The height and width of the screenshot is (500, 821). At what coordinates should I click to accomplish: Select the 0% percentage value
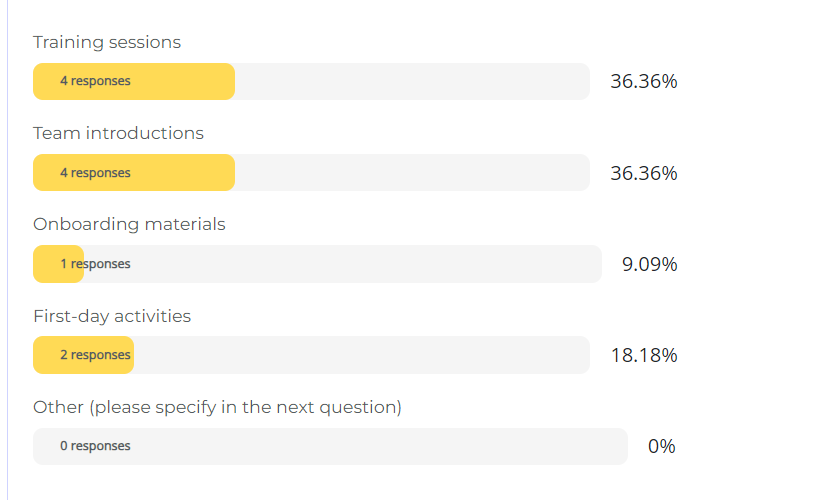(x=661, y=446)
